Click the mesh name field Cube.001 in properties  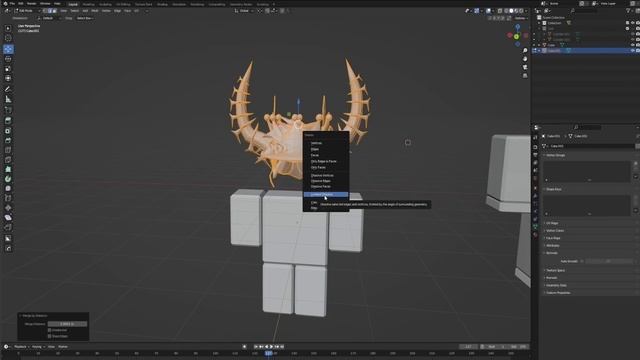coord(591,146)
